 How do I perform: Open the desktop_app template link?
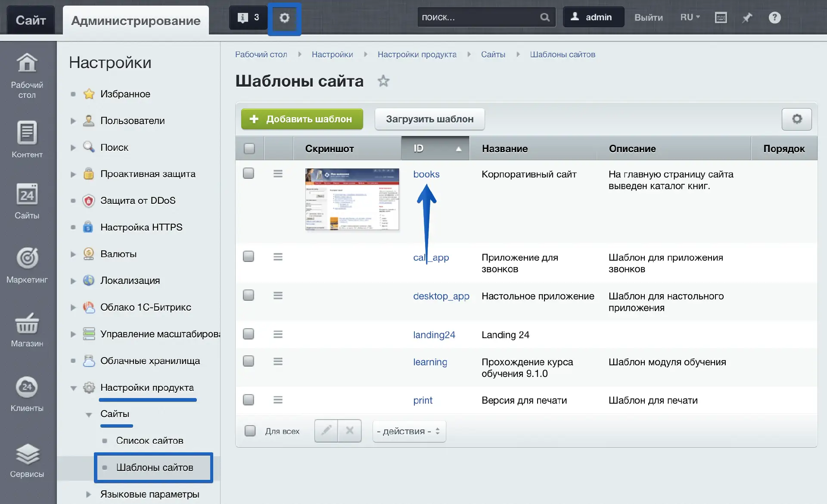(x=441, y=296)
